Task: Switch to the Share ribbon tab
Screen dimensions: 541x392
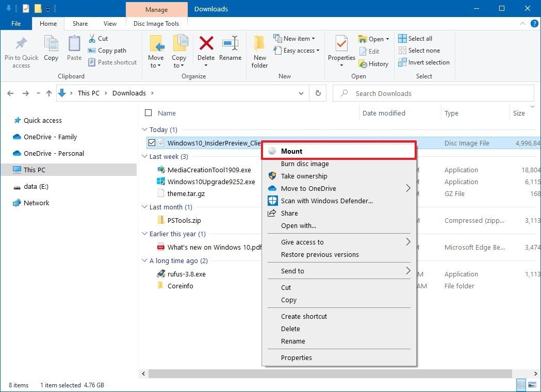Action: pyautogui.click(x=80, y=23)
